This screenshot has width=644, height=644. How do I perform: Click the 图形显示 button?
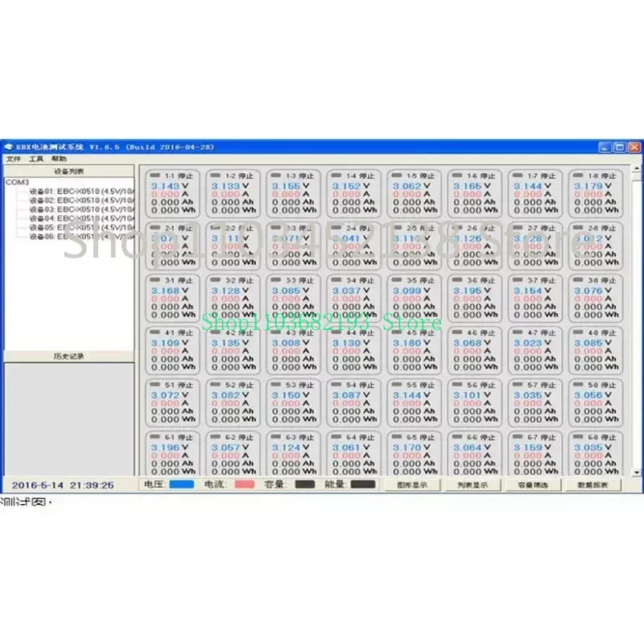tap(412, 485)
